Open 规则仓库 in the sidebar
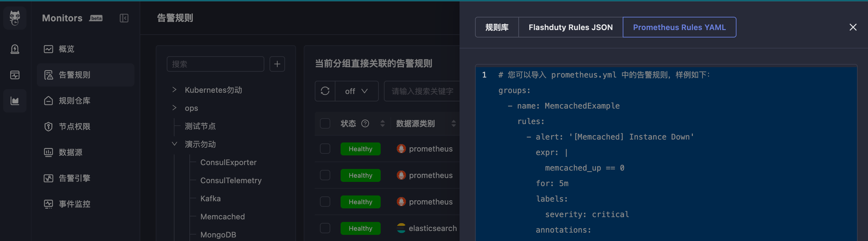The height and width of the screenshot is (241, 868). pyautogui.click(x=74, y=101)
